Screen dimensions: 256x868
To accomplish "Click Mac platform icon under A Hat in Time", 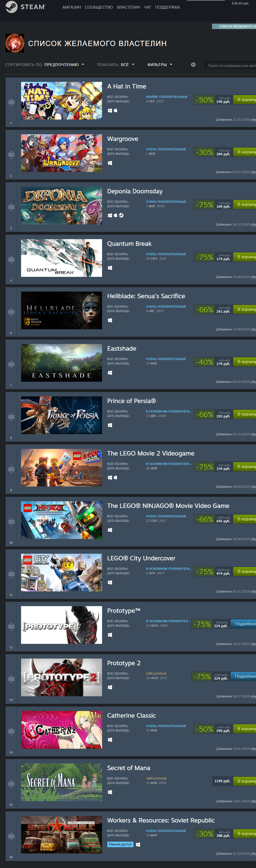I will point(116,110).
